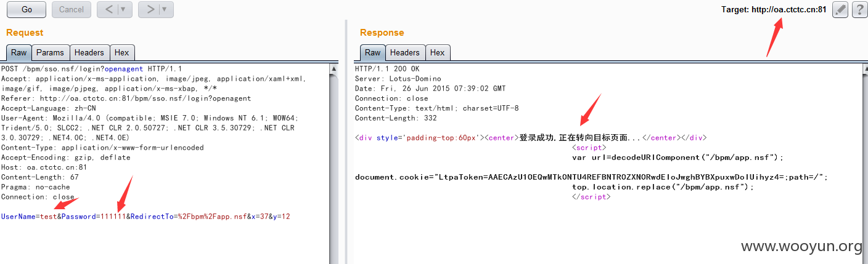Click the opening script tag in response
The image size is (868, 264).
click(589, 148)
